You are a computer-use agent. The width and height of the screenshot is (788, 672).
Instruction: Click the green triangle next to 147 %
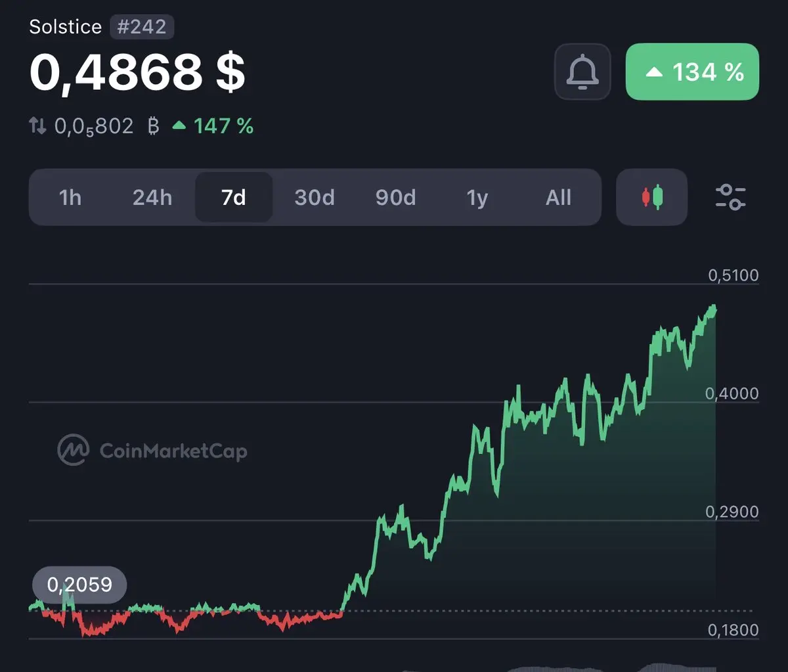[179, 125]
